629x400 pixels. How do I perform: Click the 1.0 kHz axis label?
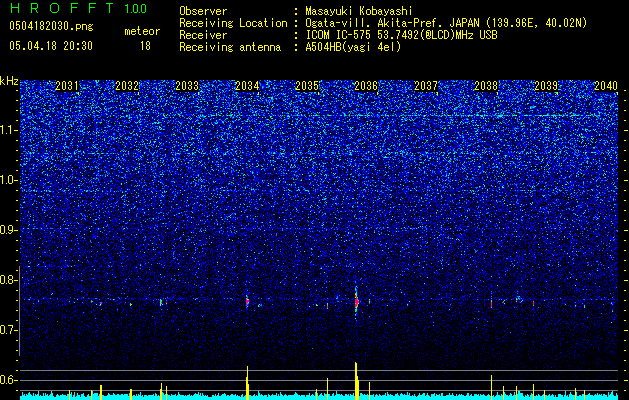(8, 180)
